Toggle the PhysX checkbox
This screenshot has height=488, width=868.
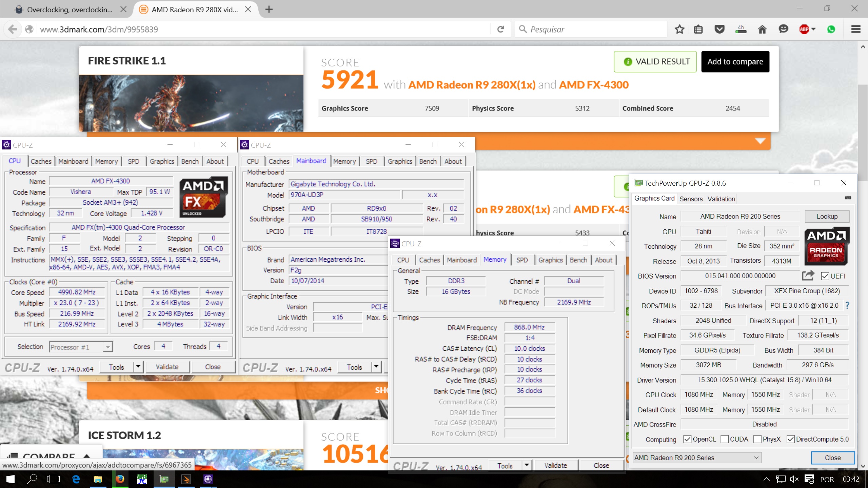click(757, 439)
